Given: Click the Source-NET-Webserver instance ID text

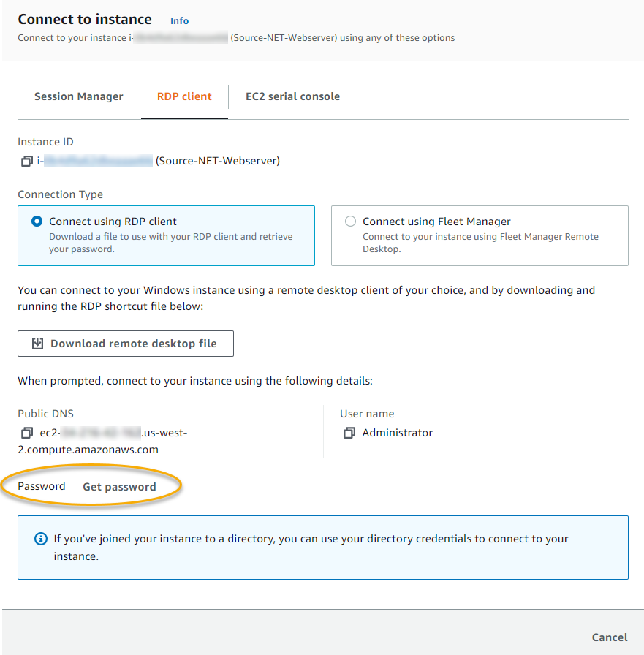Looking at the screenshot, I should (217, 161).
